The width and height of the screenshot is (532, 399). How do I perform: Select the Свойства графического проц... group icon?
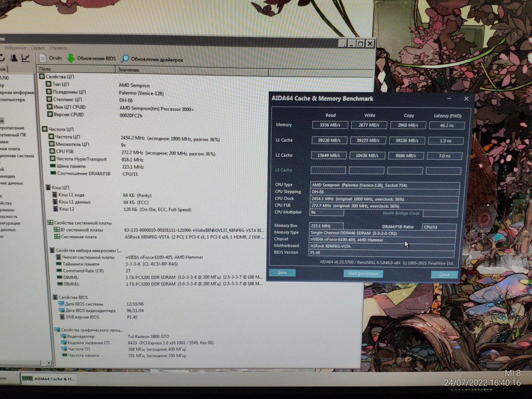57,330
